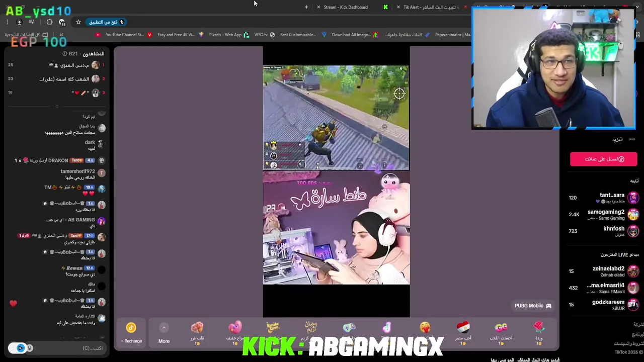Open zeinaelabd2 suggested live
The width and height of the screenshot is (644, 362).
(x=604, y=271)
